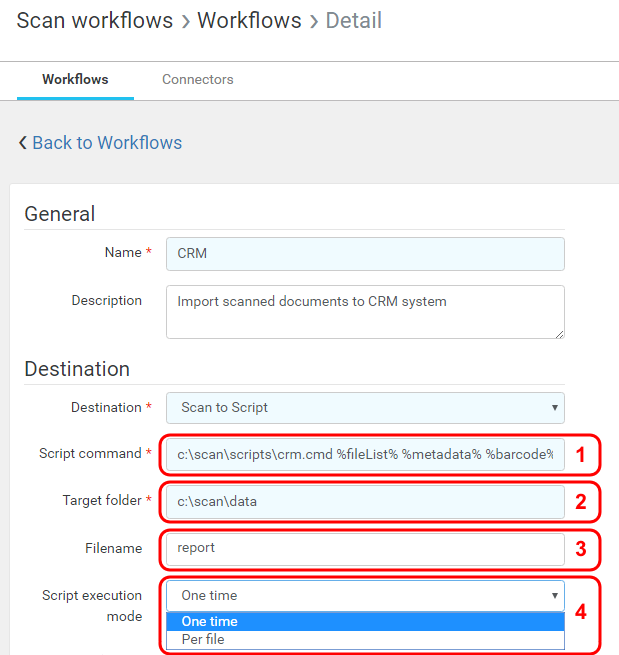This screenshot has width=619, height=655.
Task: Choose the One time option
Action: pos(210,622)
